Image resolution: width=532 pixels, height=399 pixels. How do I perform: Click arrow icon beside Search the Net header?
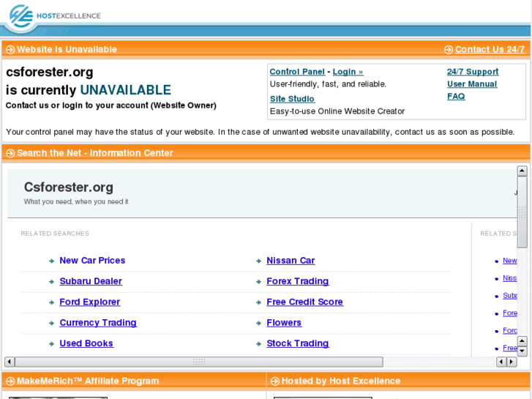[10, 153]
